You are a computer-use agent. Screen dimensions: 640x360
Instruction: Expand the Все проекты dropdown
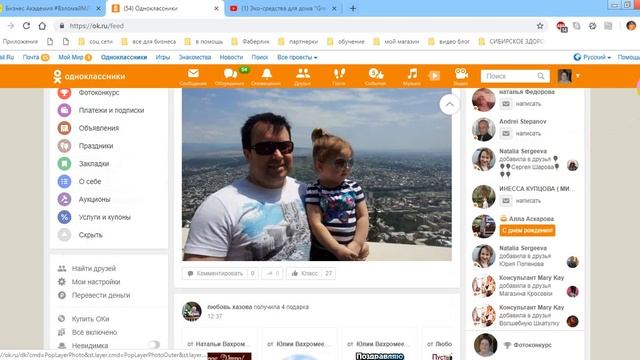click(x=297, y=57)
